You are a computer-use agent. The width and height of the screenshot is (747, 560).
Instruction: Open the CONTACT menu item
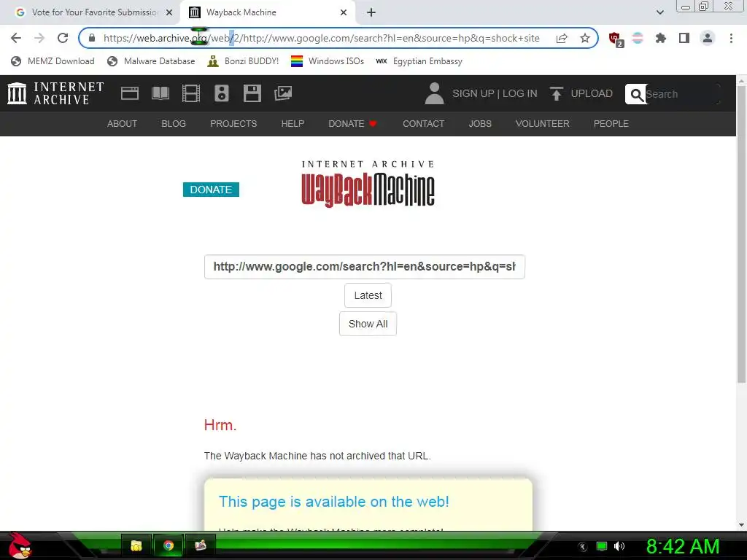(424, 124)
